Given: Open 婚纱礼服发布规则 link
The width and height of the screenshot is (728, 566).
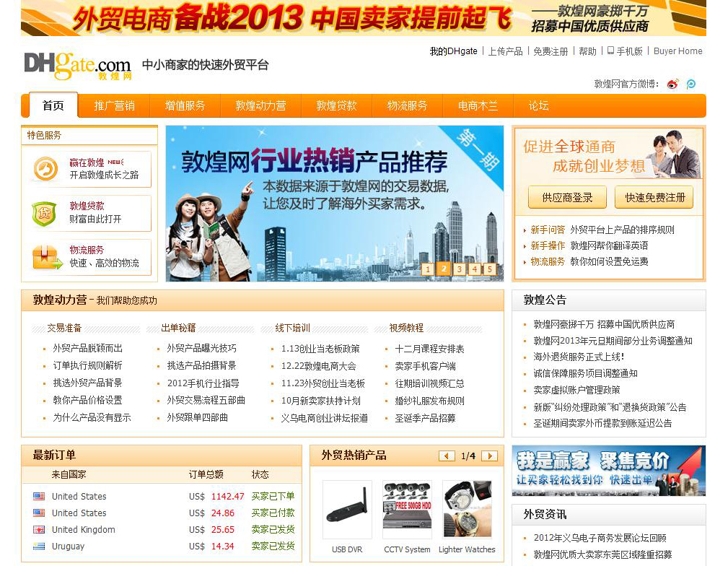Looking at the screenshot, I should click(x=429, y=401).
